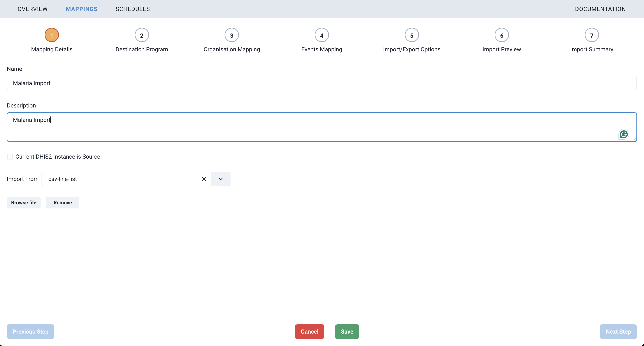This screenshot has width=644, height=346.
Task: Click the Import/Export Options step label
Action: coord(412,49)
